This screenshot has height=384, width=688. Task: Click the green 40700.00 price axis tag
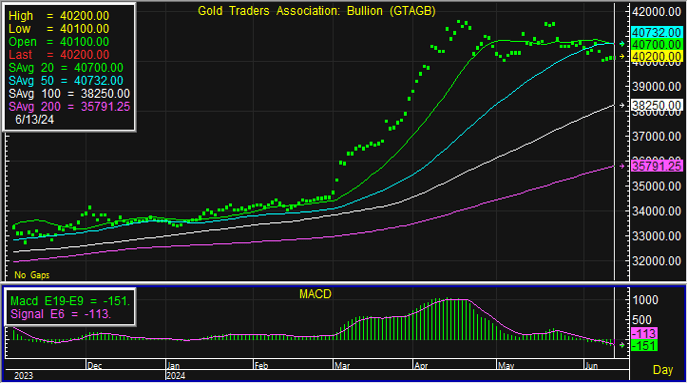click(656, 45)
